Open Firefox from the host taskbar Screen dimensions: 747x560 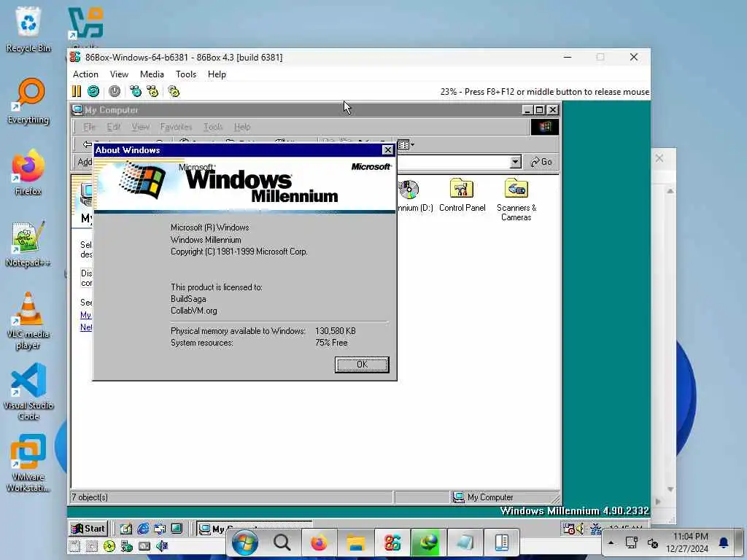(319, 542)
